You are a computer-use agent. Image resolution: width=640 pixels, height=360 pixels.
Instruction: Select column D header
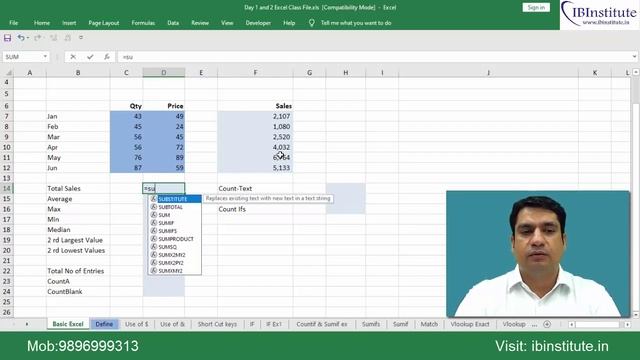pos(164,73)
